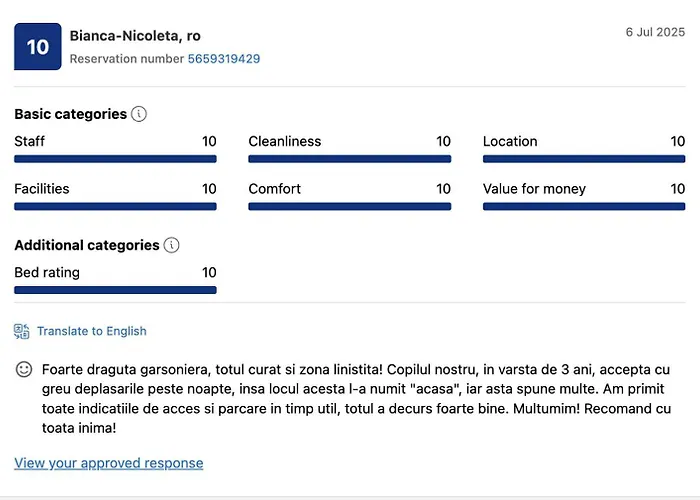Screen dimensions: 700x500
Task: Click the Additional categories heading
Action: 87,245
